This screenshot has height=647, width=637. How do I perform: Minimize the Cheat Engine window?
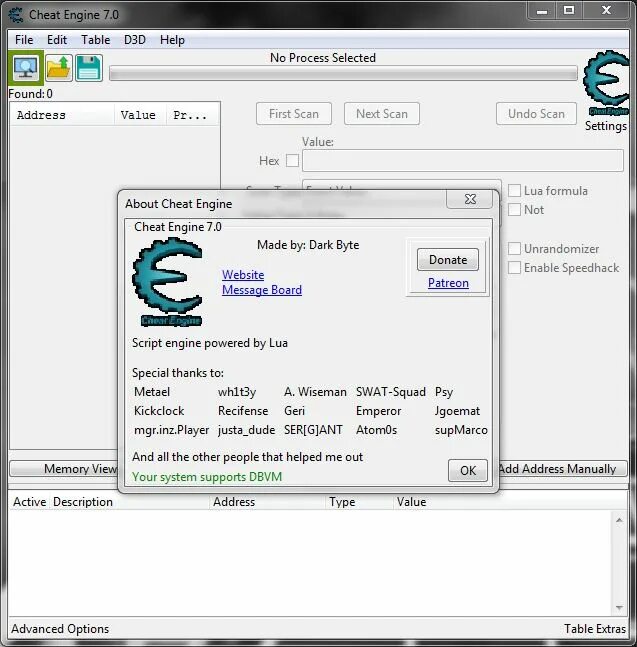(542, 11)
